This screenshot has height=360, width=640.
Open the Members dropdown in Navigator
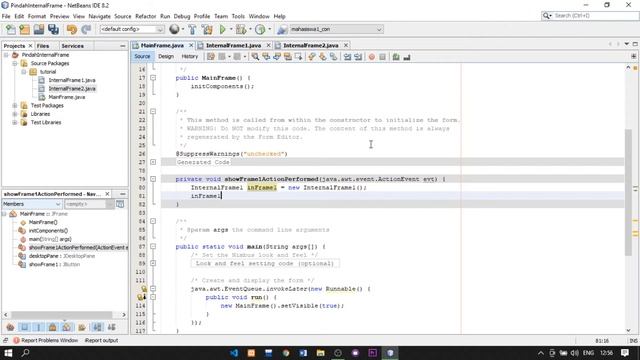(x=32, y=204)
